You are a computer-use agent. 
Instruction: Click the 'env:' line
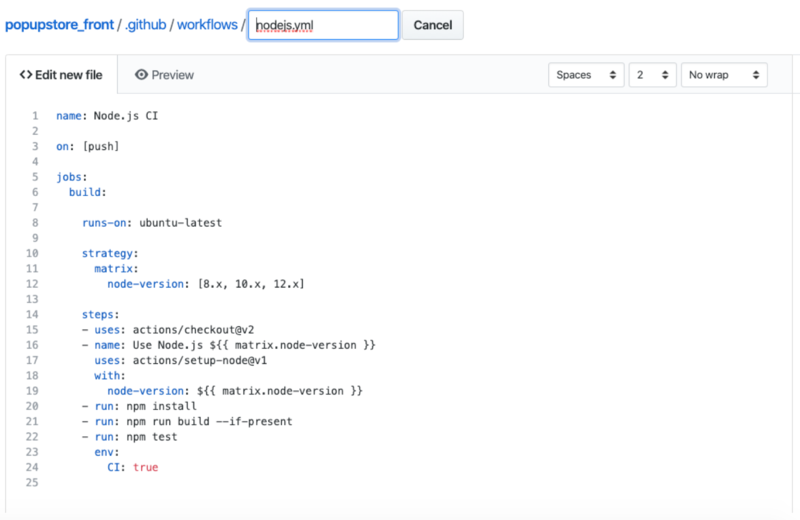(x=107, y=452)
